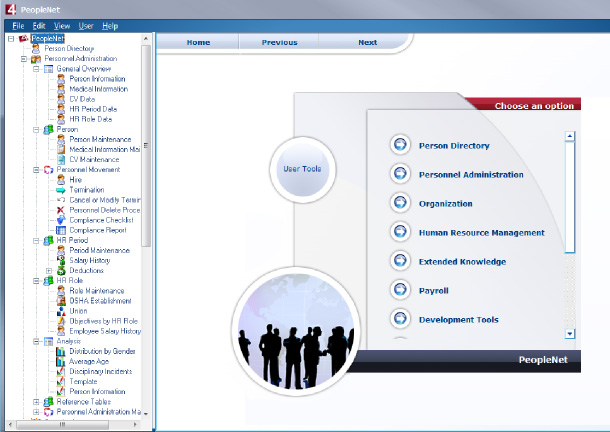Viewport: 610px width, 432px height.
Task: Open the Help menu
Action: (110, 26)
